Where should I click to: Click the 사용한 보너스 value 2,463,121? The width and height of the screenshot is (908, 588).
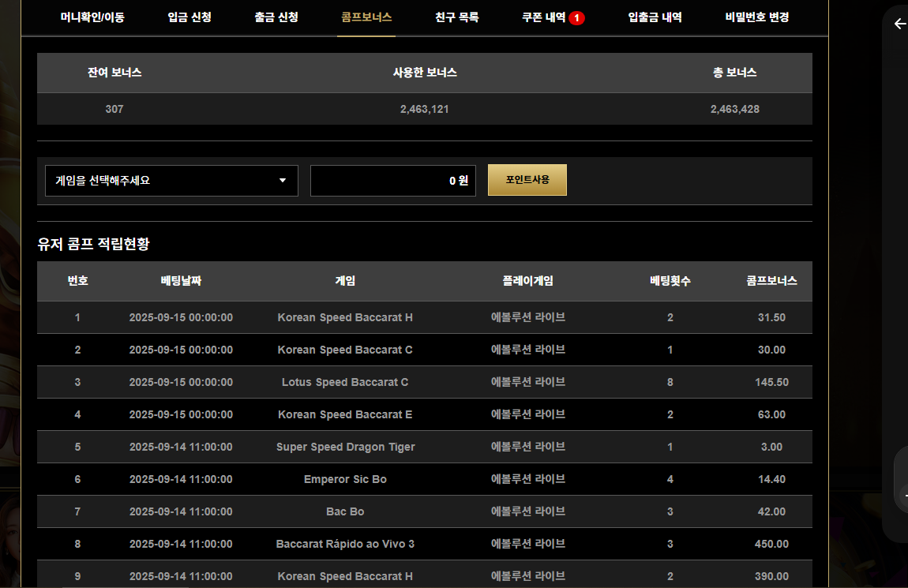click(x=425, y=109)
